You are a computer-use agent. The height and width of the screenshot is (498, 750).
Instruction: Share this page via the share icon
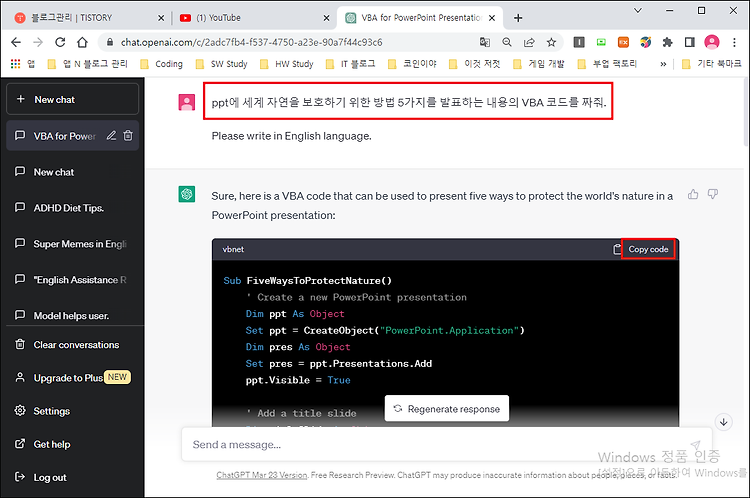(529, 42)
